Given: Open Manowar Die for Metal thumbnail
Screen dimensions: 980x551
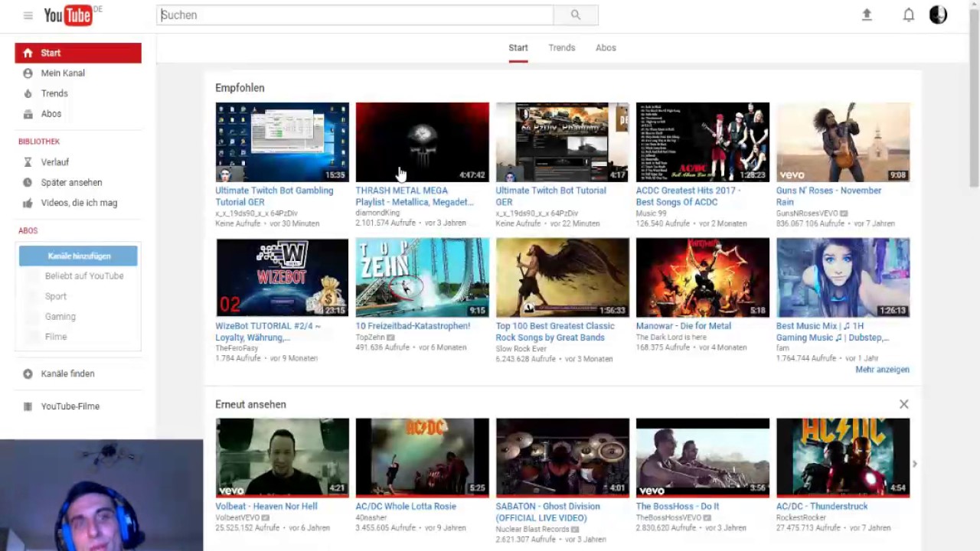Looking at the screenshot, I should [703, 277].
